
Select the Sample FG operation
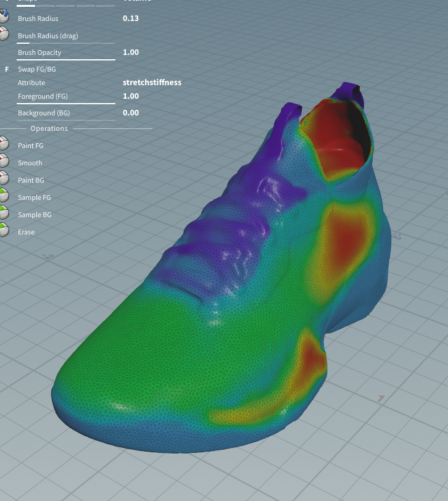[x=34, y=197]
